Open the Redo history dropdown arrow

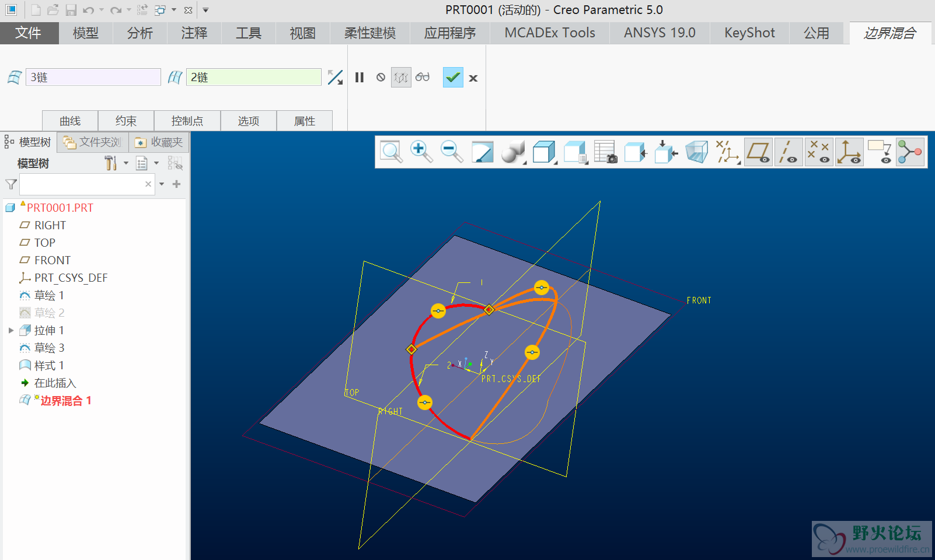pyautogui.click(x=129, y=10)
